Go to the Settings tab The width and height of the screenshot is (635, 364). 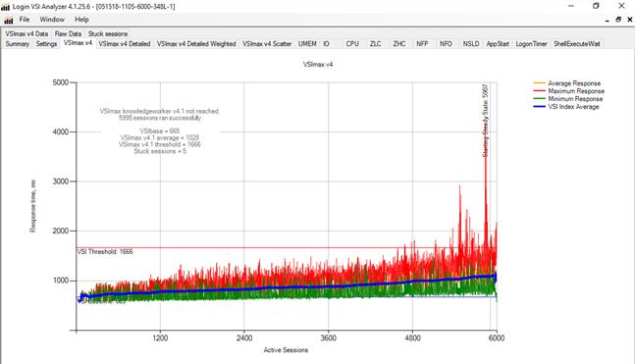click(46, 44)
